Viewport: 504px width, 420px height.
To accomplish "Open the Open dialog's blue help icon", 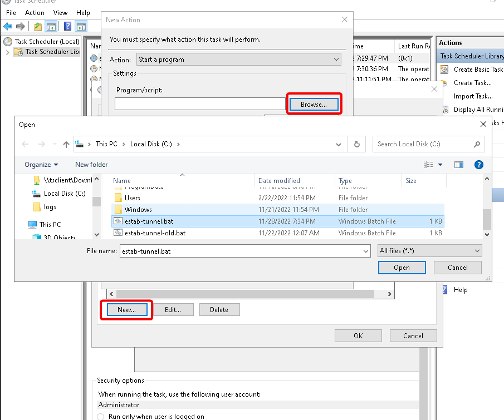I will tap(478, 165).
